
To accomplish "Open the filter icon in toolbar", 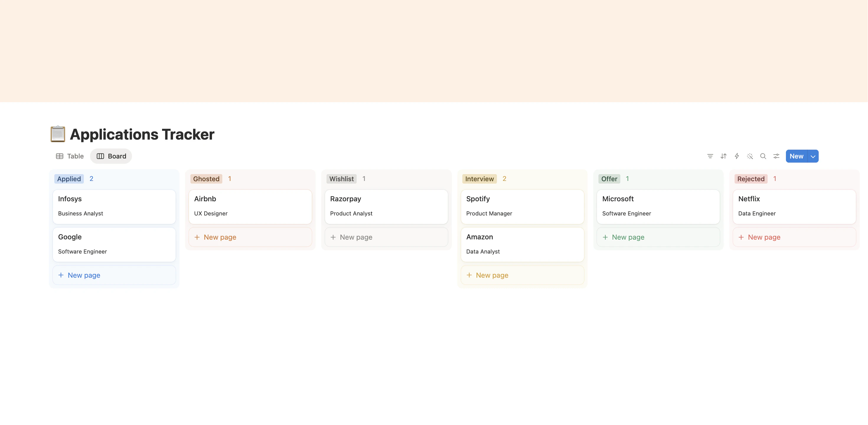I will [x=710, y=156].
